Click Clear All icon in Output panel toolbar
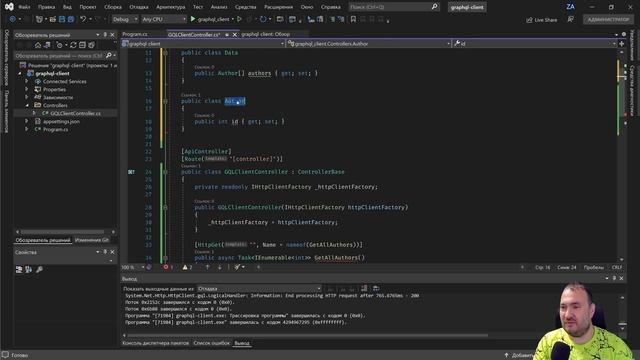Image resolution: width=640 pixels, height=360 pixels. pyautogui.click(x=364, y=289)
